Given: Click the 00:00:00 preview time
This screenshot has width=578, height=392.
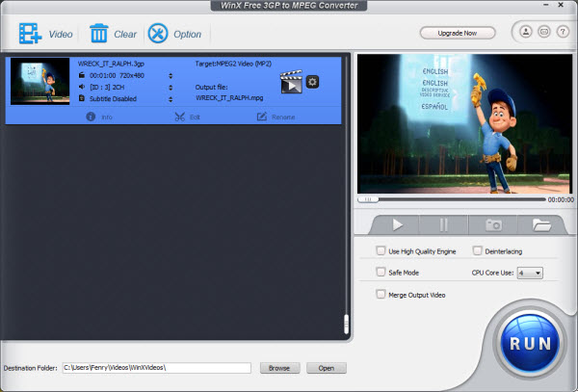Looking at the screenshot, I should [x=561, y=199].
